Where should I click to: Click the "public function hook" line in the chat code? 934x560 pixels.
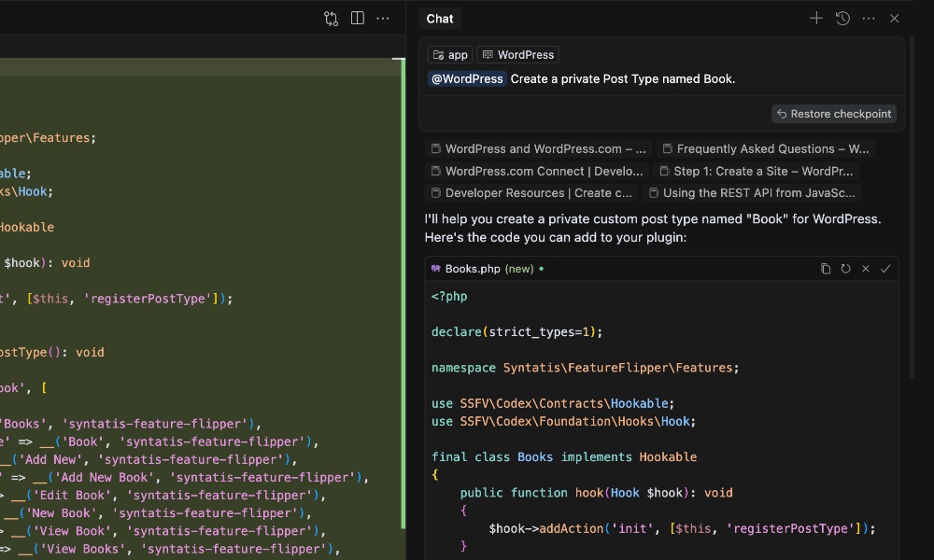tap(596, 493)
